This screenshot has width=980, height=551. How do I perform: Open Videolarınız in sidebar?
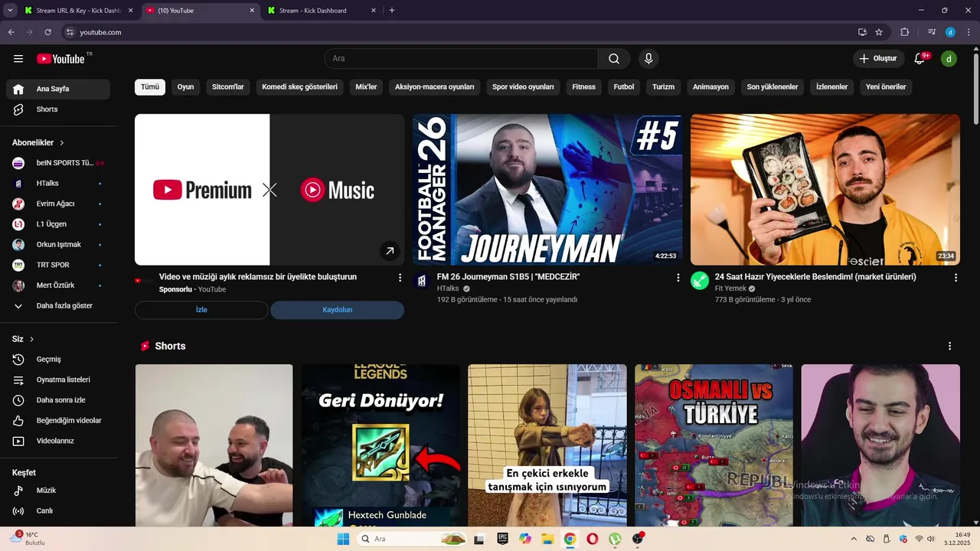(58, 442)
